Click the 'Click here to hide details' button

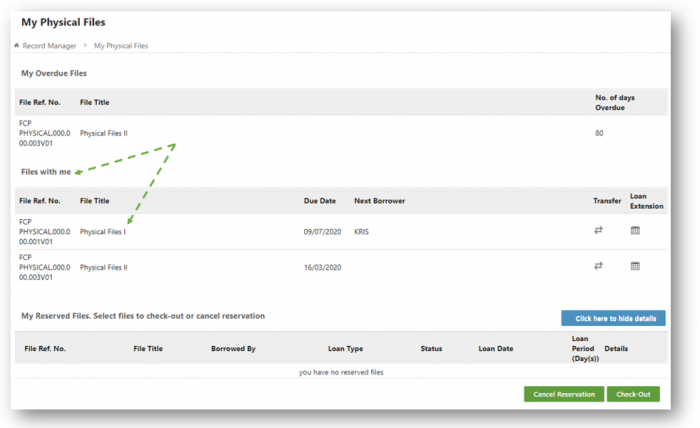pos(613,318)
